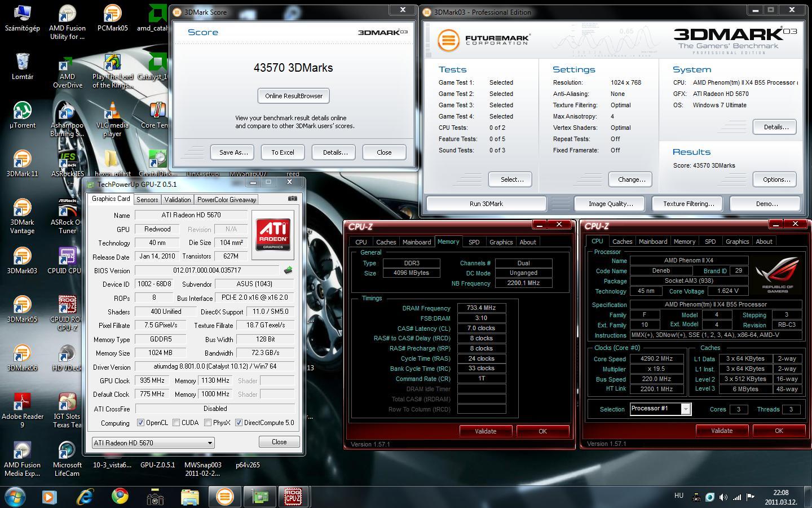
Task: Open SPD tab in CPU-Z memory window
Action: tap(474, 242)
